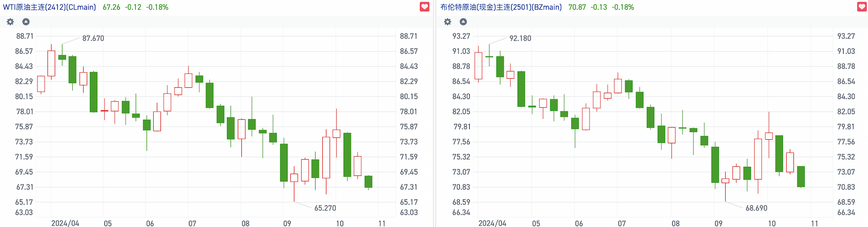Collapse the WTI chart toolbar arrow
868x227 pixels.
point(26,22)
